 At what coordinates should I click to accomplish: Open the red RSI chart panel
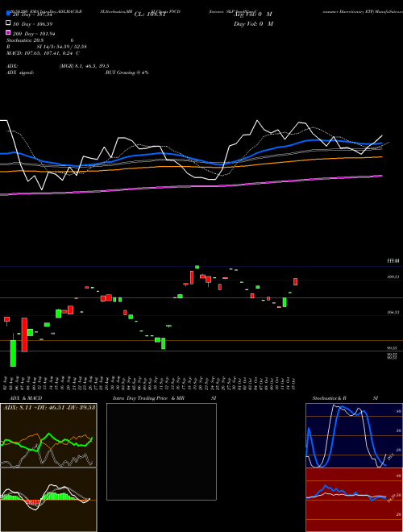click(354, 500)
